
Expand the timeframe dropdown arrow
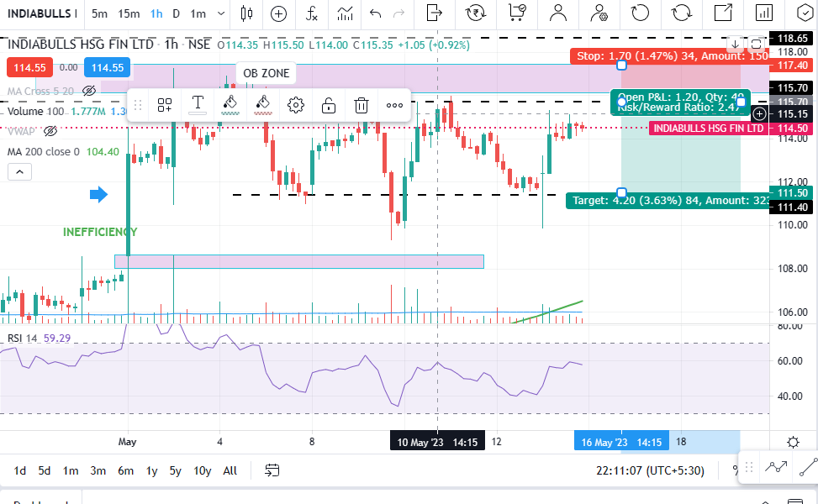coord(221,13)
